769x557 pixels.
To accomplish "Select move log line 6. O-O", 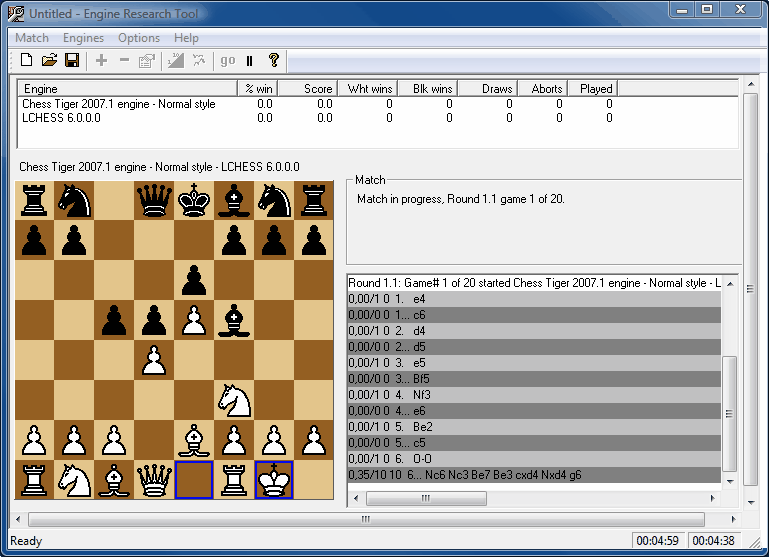I will pyautogui.click(x=534, y=459).
